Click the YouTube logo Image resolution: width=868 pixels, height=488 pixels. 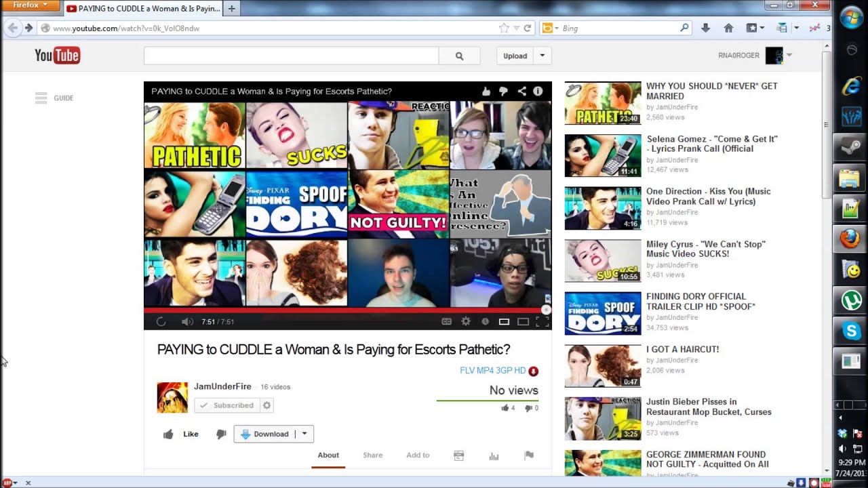(58, 56)
